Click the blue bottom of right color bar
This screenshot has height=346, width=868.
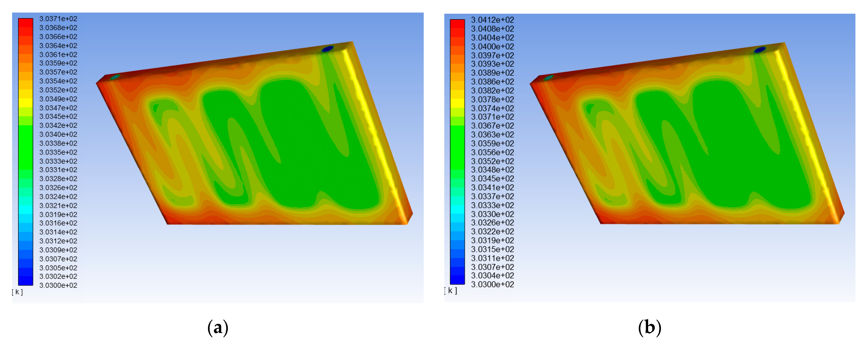[x=457, y=280]
